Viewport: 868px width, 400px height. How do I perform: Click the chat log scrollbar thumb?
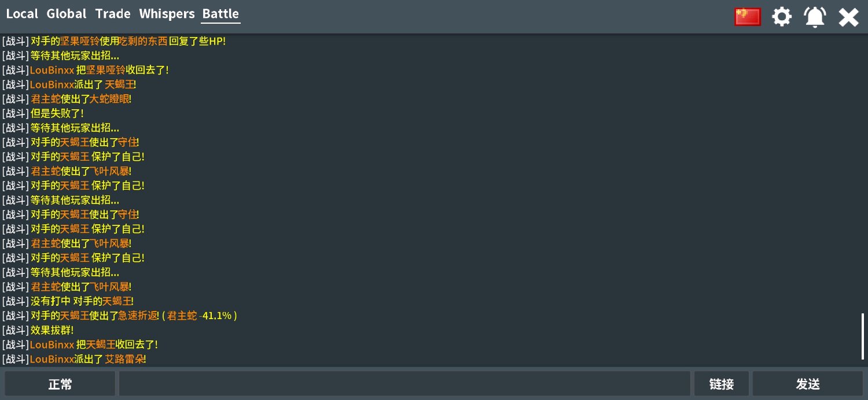[862, 336]
